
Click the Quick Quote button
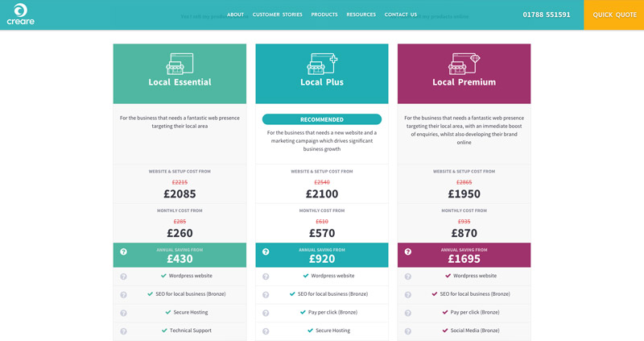pyautogui.click(x=614, y=15)
